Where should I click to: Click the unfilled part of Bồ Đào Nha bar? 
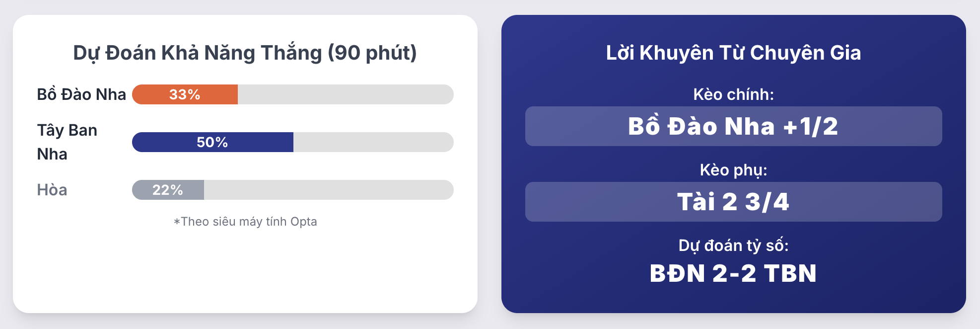[x=346, y=94]
